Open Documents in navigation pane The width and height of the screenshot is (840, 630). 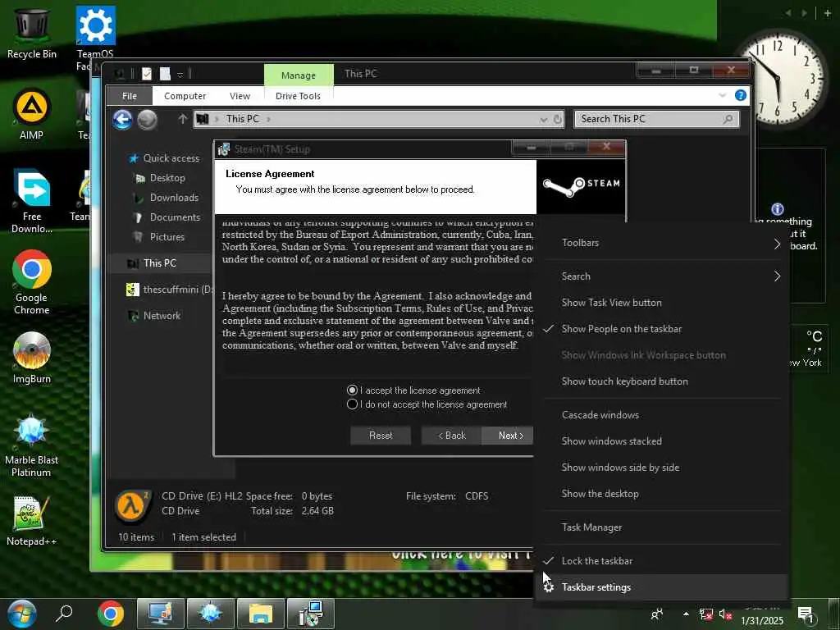pos(167,217)
